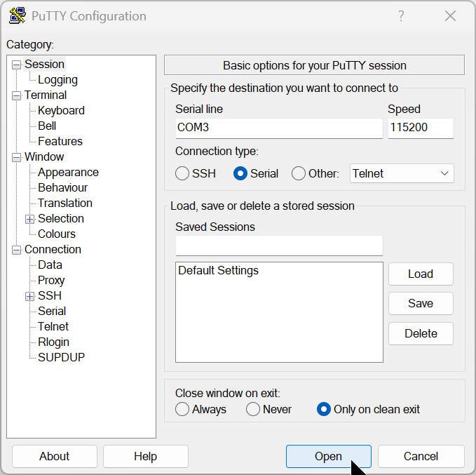
Task: Click Open to start the session
Action: tap(328, 456)
